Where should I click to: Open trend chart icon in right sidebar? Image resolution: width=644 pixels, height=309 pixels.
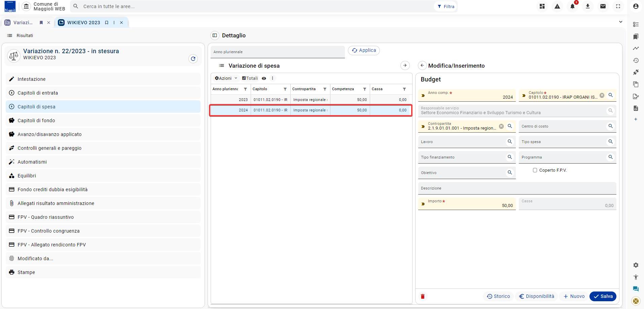[636, 48]
